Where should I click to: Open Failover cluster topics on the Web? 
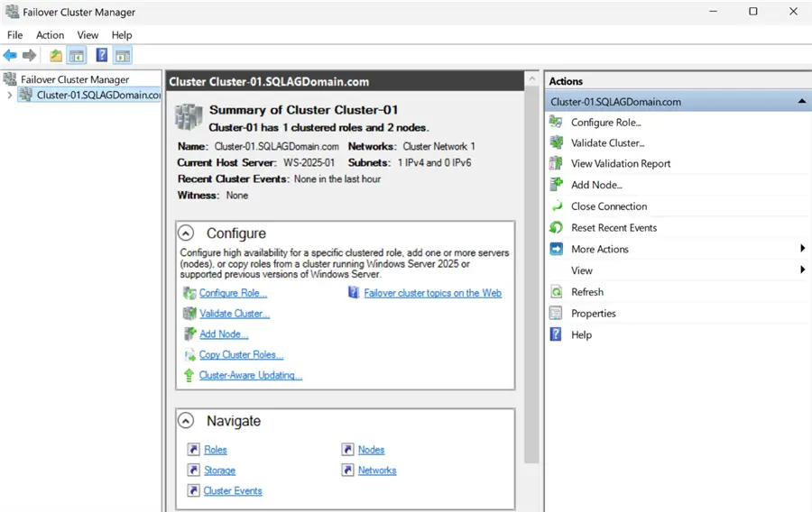click(432, 293)
